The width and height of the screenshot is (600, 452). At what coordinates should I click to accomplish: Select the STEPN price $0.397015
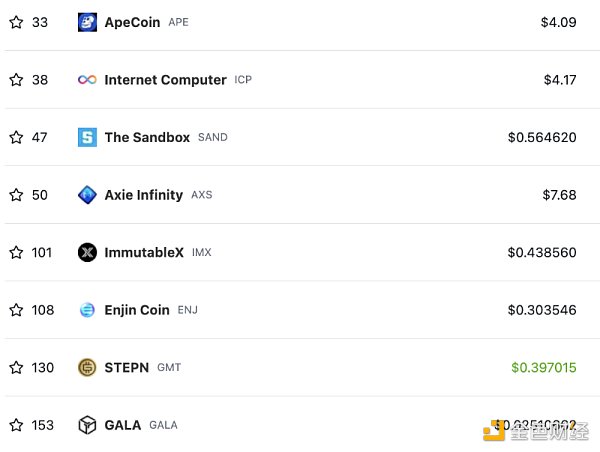[x=544, y=367]
